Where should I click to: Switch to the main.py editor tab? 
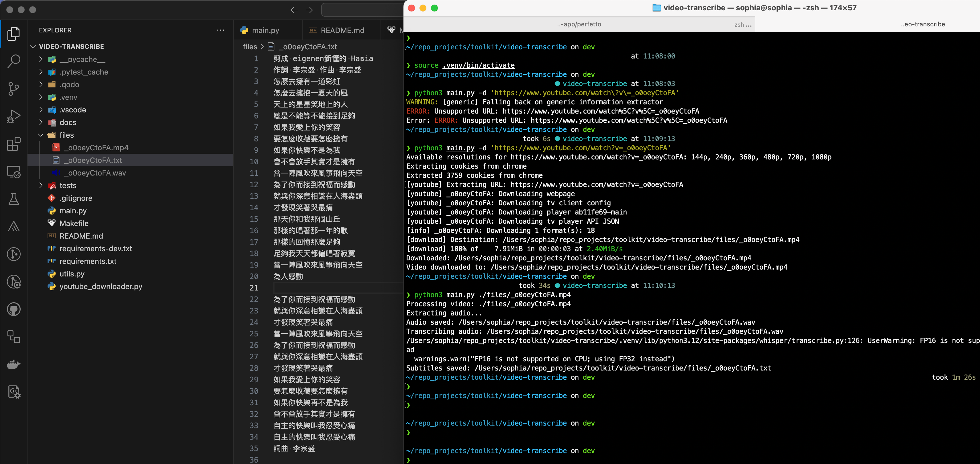coord(268,30)
